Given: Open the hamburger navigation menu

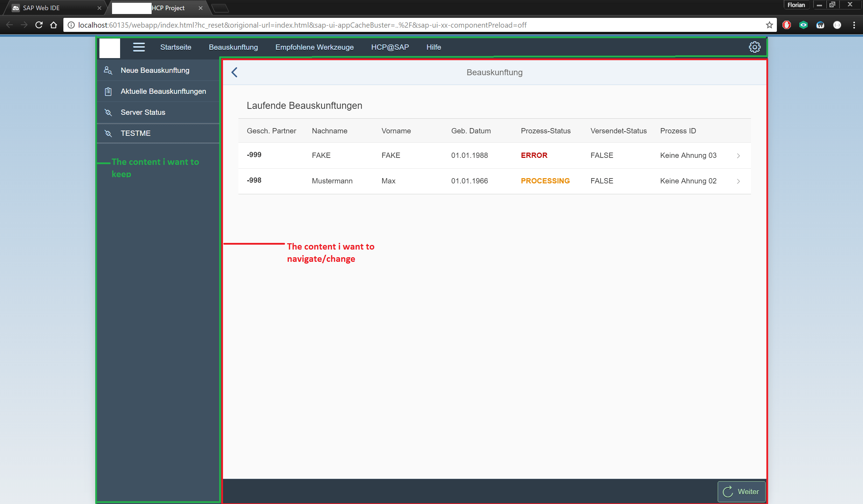Looking at the screenshot, I should (139, 47).
